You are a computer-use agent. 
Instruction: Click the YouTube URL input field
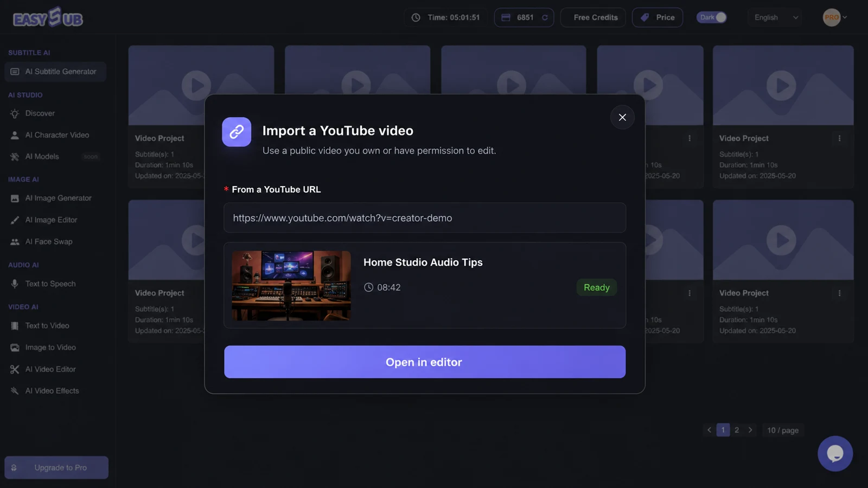pyautogui.click(x=425, y=218)
